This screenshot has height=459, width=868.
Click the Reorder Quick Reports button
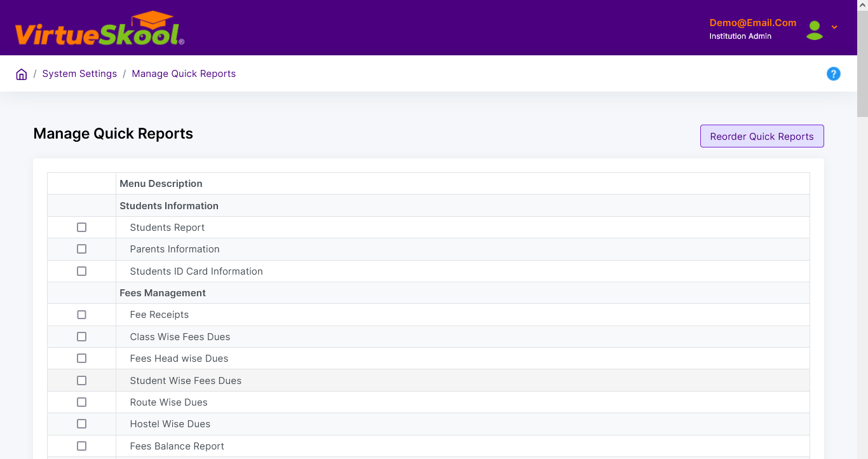(x=762, y=136)
